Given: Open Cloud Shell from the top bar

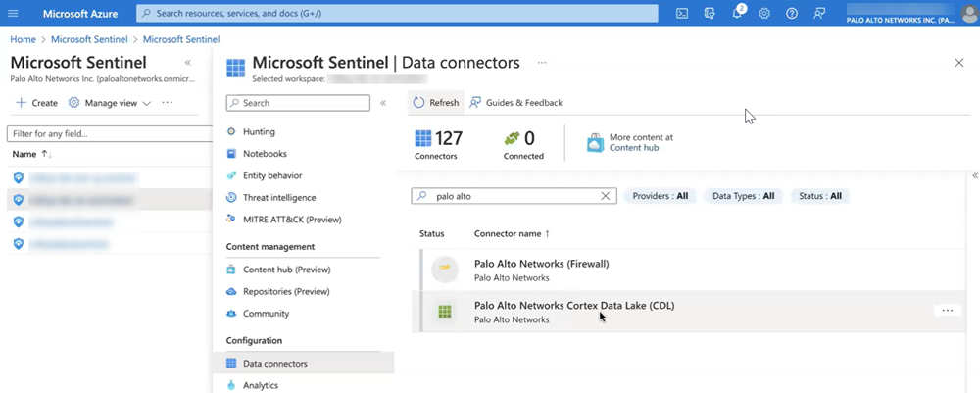Looking at the screenshot, I should click(x=682, y=13).
